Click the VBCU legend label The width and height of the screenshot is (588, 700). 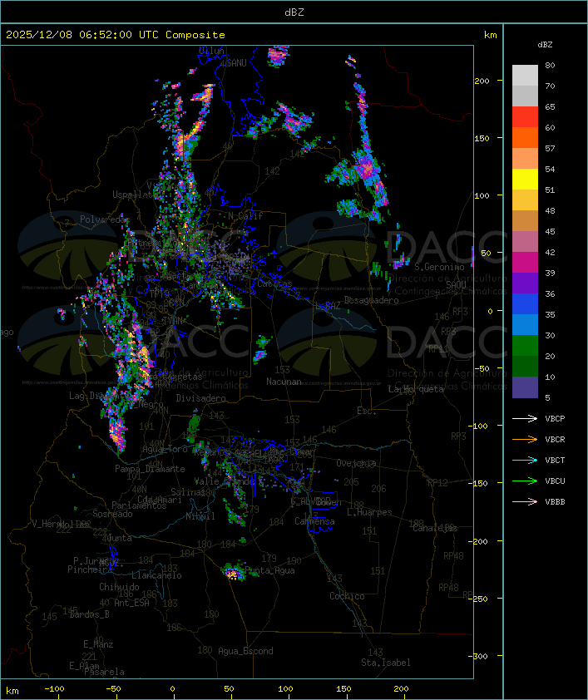(555, 481)
